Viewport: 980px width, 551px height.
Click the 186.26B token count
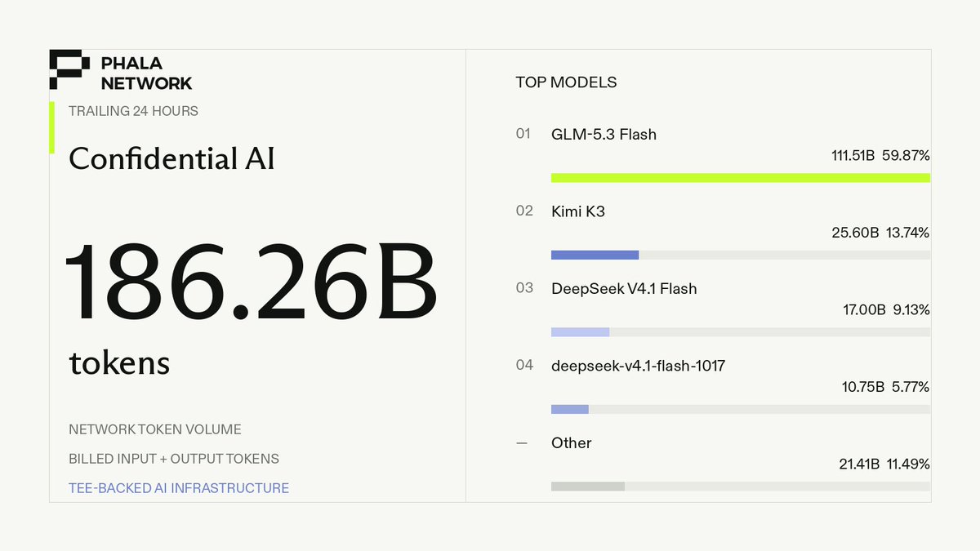pos(251,282)
